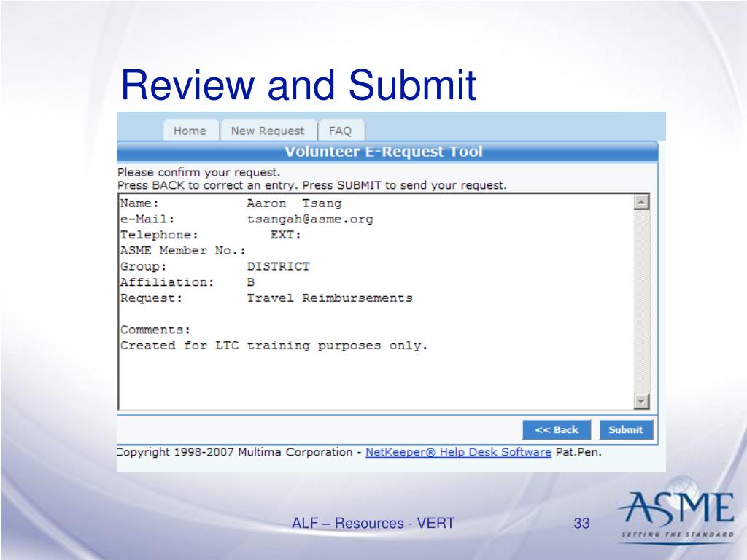Viewport: 747px width, 560px height.
Task: Click the Volunteer E-Request Tool header
Action: pos(384,152)
